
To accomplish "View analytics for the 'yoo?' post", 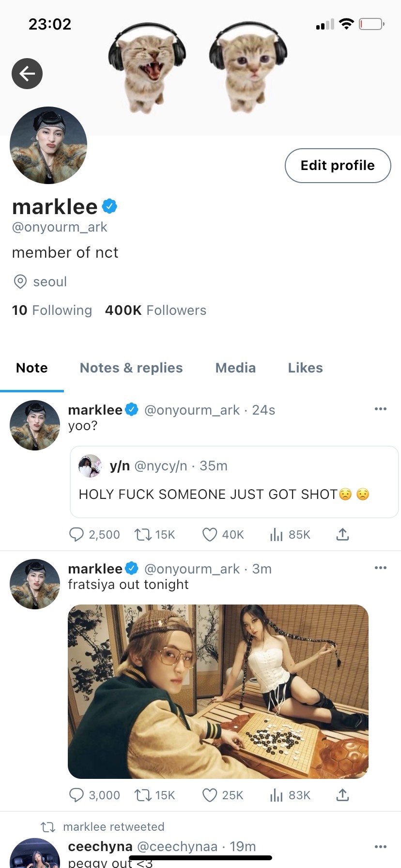I will click(x=276, y=534).
